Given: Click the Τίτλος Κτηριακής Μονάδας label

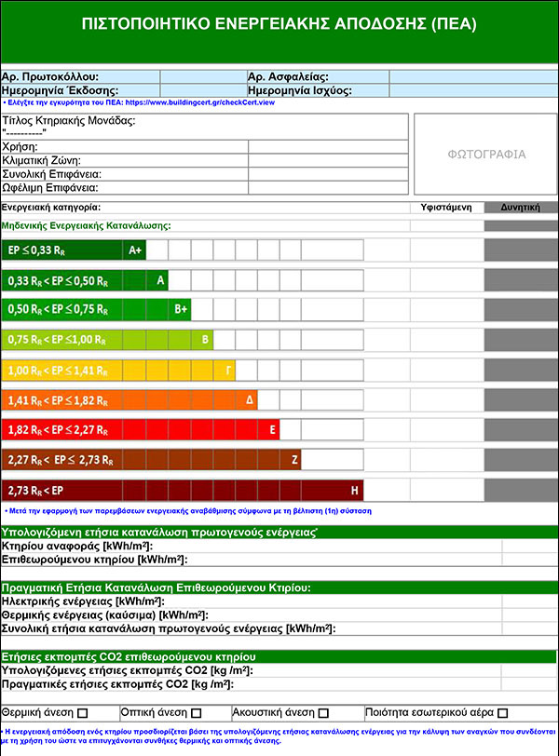Looking at the screenshot, I should click(x=69, y=120).
